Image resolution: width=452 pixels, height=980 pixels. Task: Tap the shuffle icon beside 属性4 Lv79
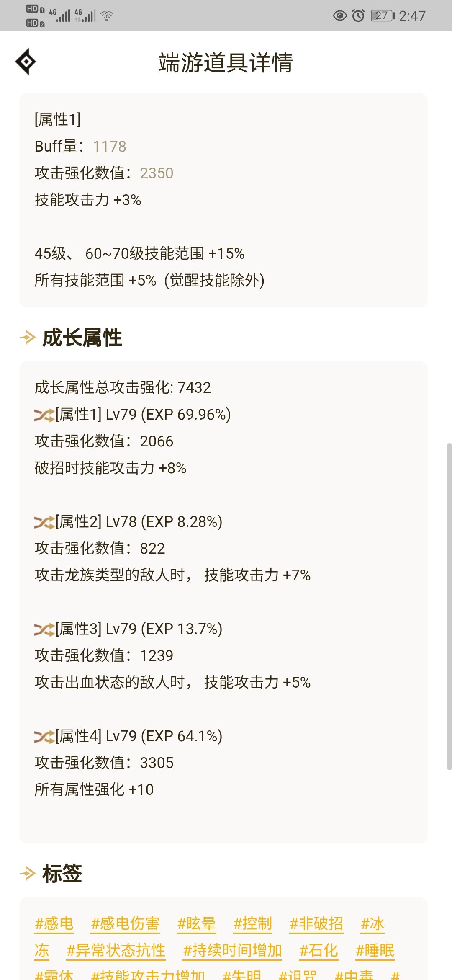[x=44, y=737]
